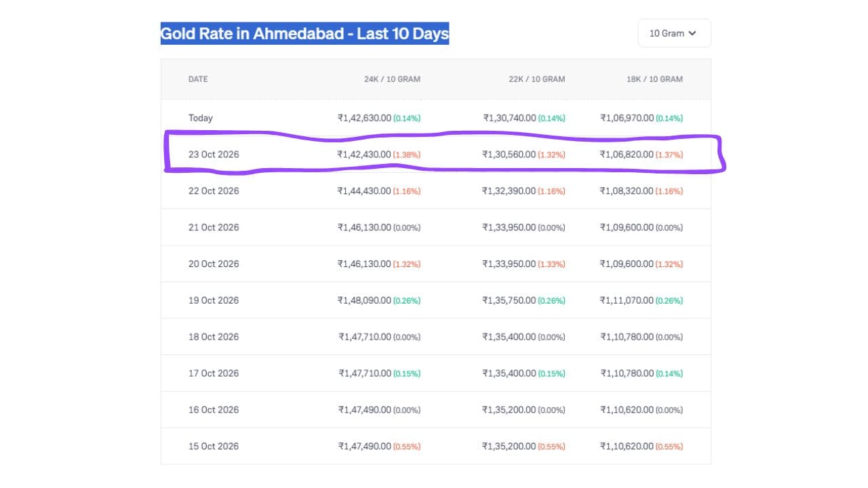Click 24K price ₹1,48,090.00 for 19 Oct
This screenshot has width=868, height=488.
click(x=364, y=300)
